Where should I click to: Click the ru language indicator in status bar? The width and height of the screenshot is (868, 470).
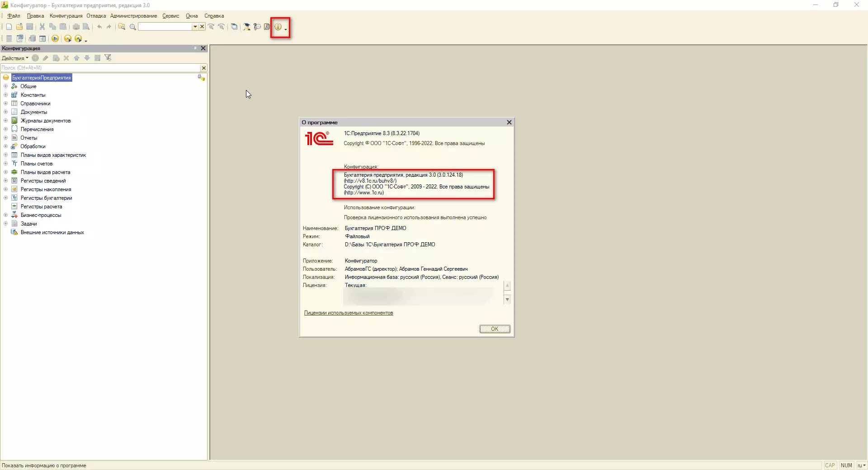coord(861,465)
